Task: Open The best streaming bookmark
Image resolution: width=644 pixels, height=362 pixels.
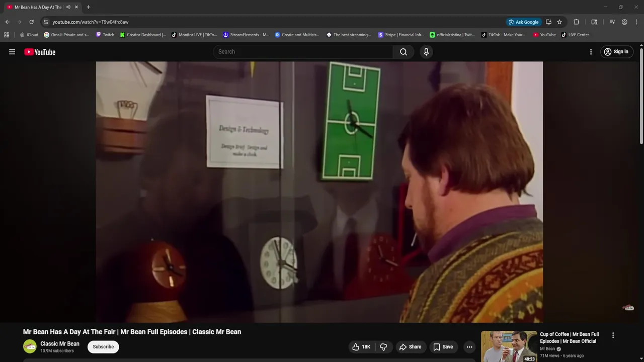Action: coord(349,35)
